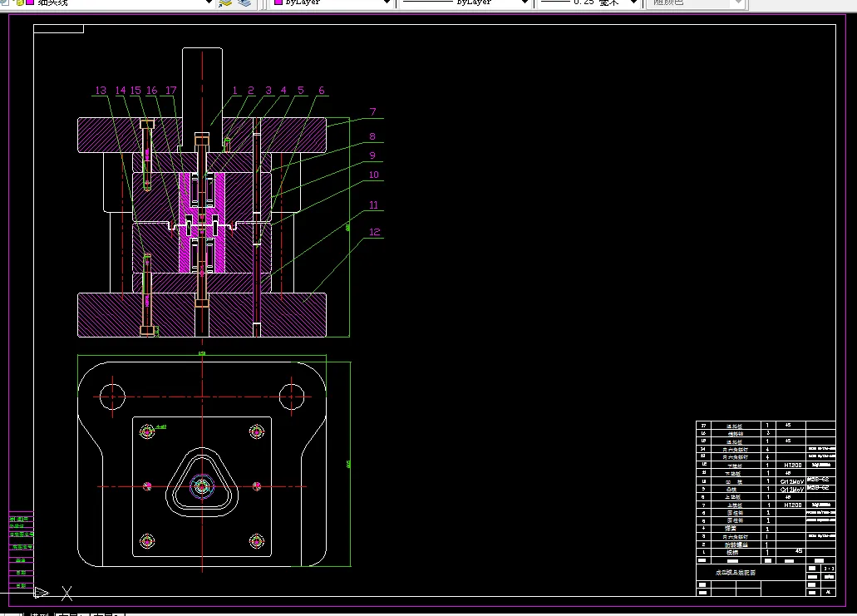Select balloon number 10
Viewport: 857px width, 616px height.
point(374,175)
